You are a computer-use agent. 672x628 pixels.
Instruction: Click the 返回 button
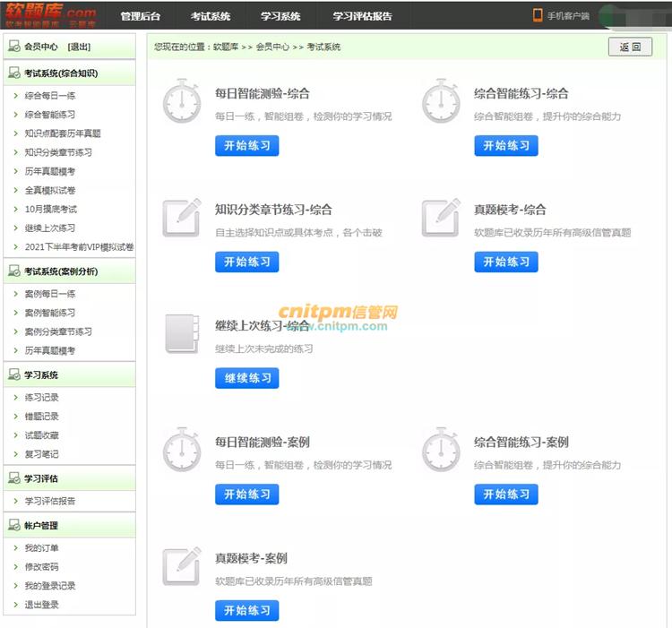pyautogui.click(x=630, y=47)
